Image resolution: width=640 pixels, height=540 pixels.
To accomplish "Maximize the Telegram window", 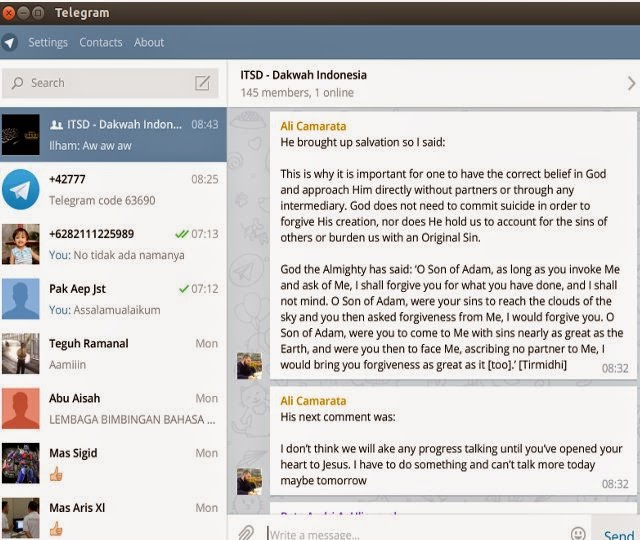I will coord(38,13).
